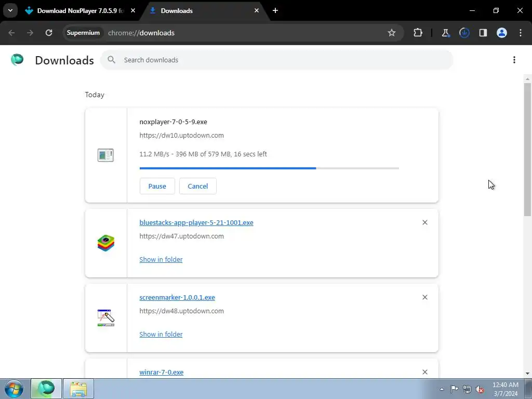Reload the downloads page
This screenshot has height=399, width=532.
(49, 33)
